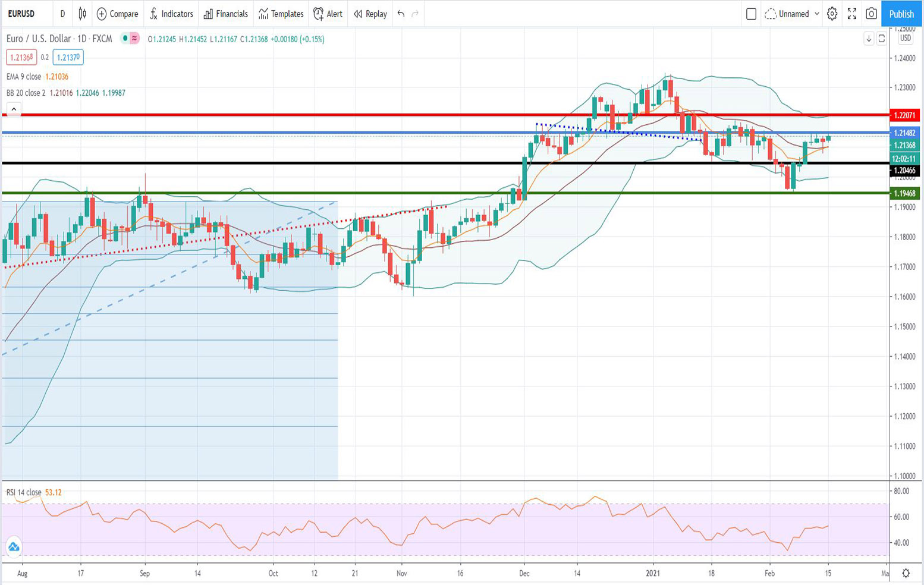Expand the Unnamed layout dropdown

[816, 14]
